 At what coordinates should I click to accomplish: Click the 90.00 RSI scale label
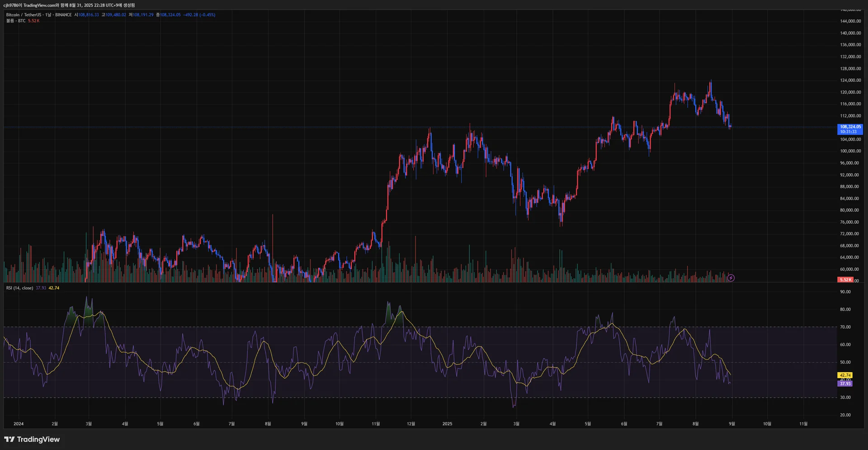click(845, 292)
